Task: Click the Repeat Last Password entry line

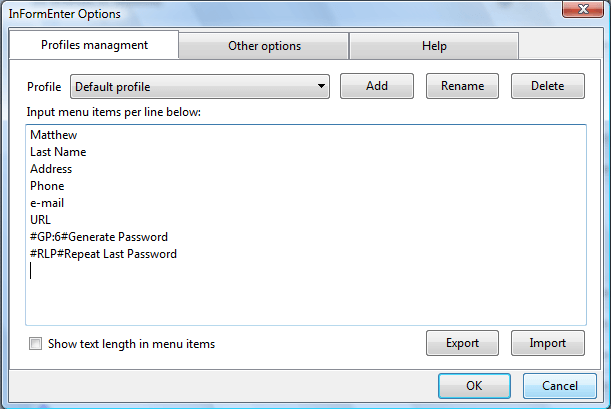Action: tap(103, 254)
